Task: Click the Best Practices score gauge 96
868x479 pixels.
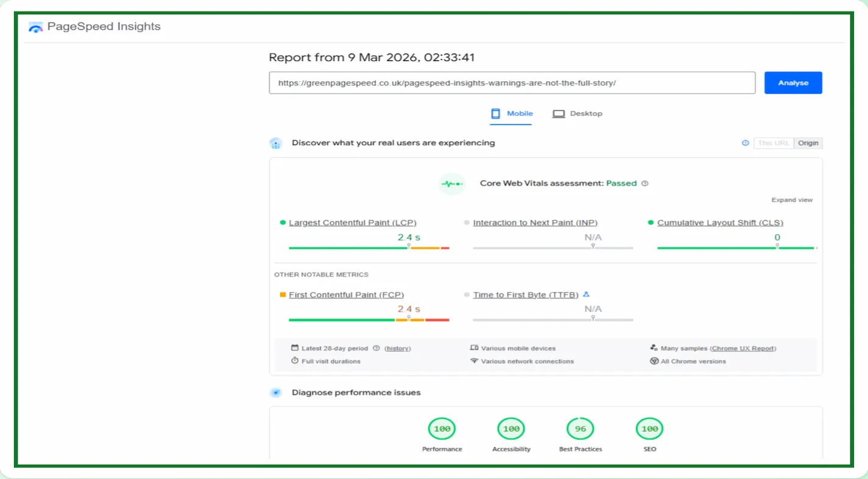Action: tap(580, 429)
